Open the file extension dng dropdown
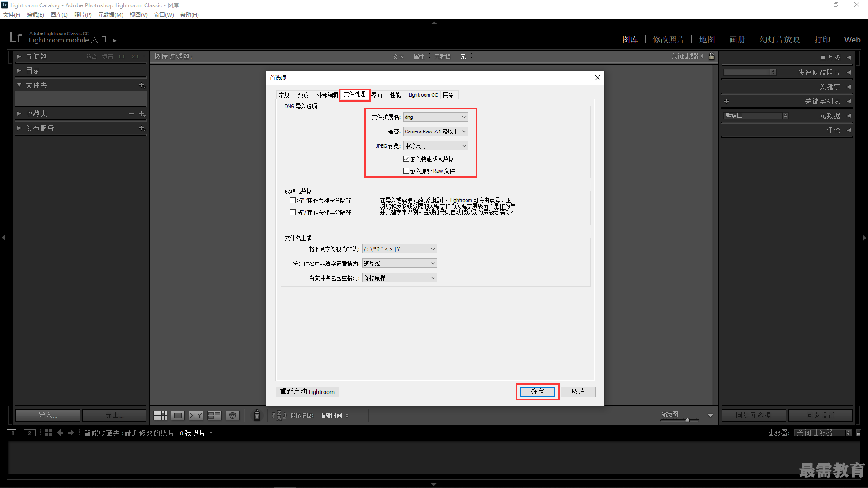The height and width of the screenshot is (488, 868). (x=435, y=117)
